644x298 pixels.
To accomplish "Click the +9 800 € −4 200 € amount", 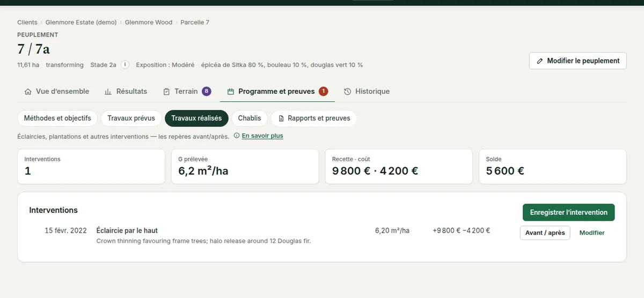I will (461, 230).
